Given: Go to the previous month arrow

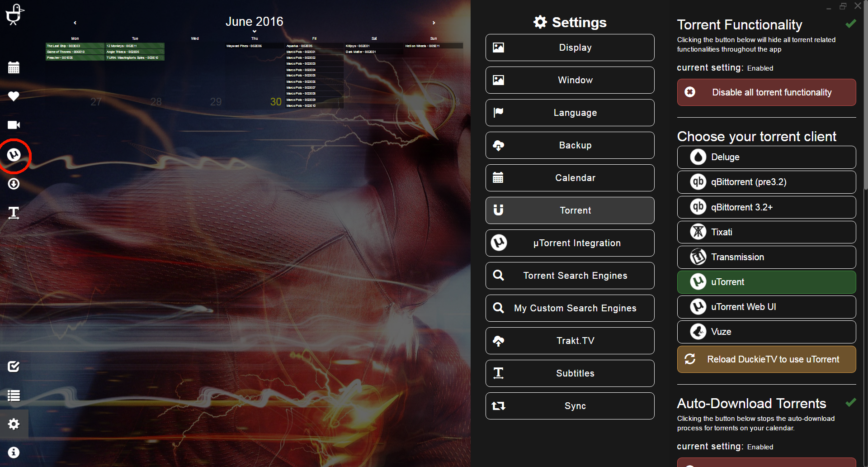Looking at the screenshot, I should 75,23.
